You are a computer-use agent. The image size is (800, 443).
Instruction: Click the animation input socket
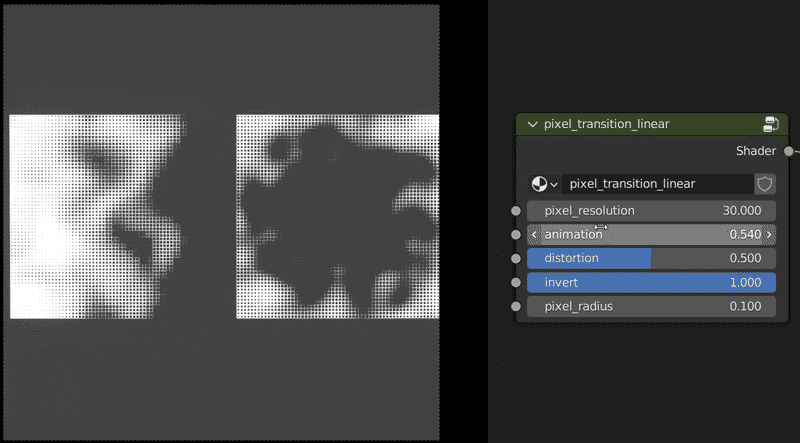point(516,235)
